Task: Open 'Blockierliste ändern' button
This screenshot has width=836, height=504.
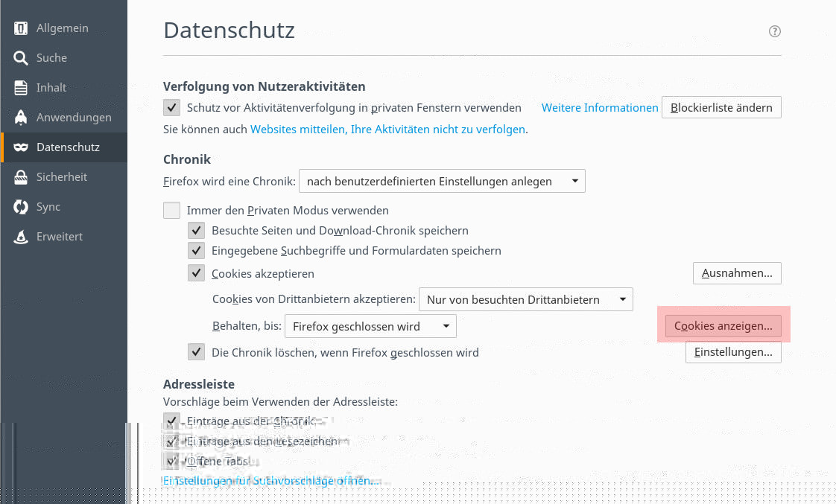Action: (x=721, y=108)
